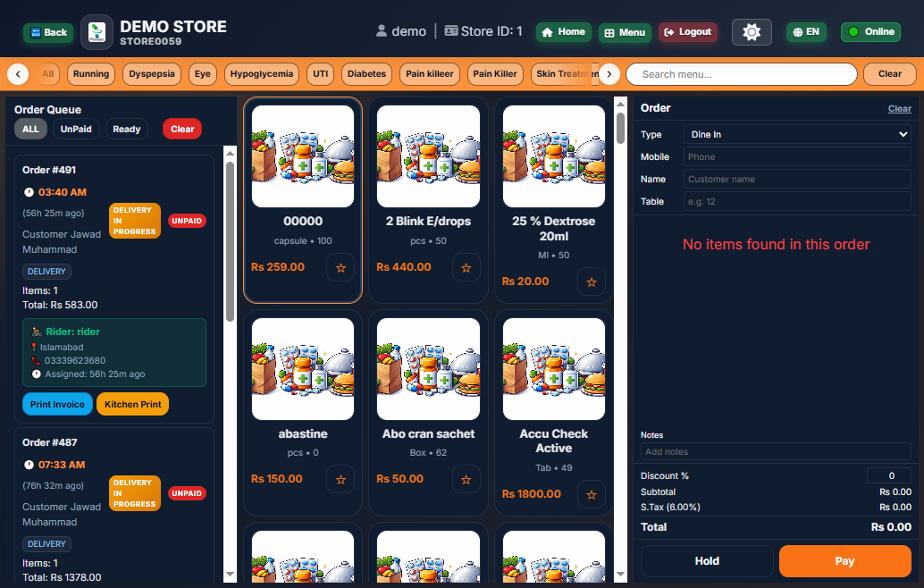This screenshot has width=924, height=588.
Task: Open the order Type dropdown
Action: [x=797, y=134]
